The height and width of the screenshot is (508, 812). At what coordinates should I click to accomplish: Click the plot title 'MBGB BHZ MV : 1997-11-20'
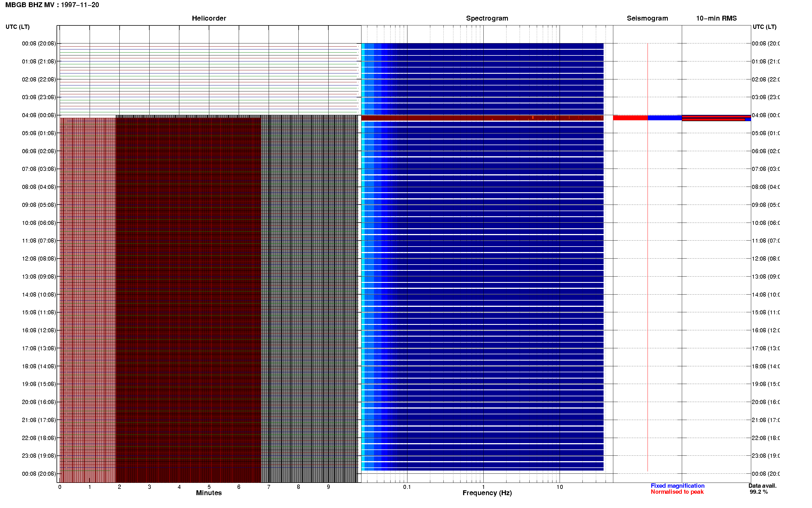[52, 5]
